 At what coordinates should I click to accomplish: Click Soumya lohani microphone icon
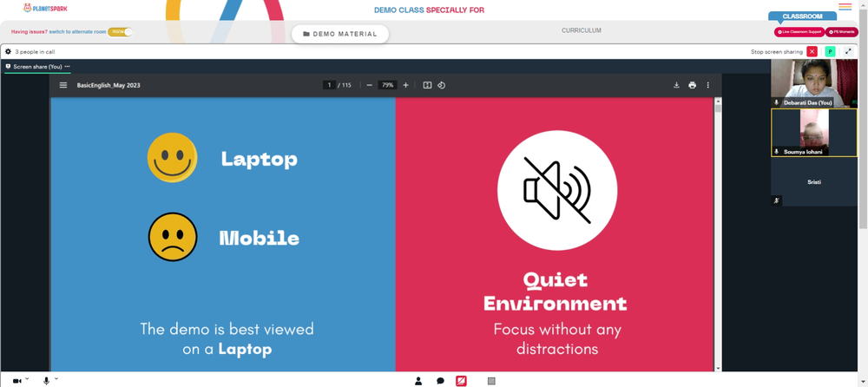[777, 151]
